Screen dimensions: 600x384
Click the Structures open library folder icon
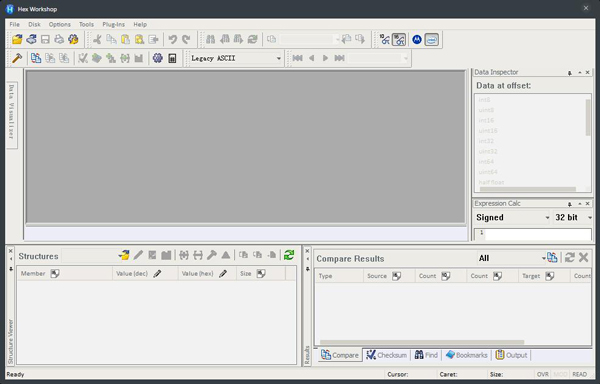pos(124,255)
